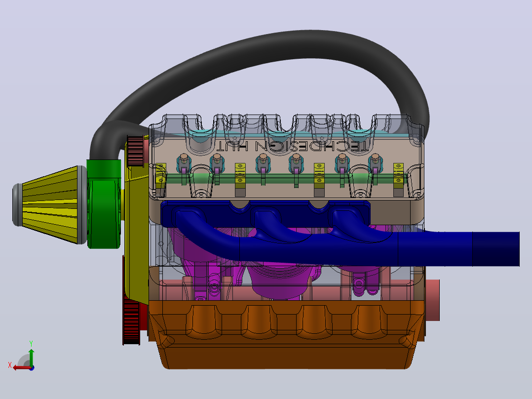Select the lower red toothed crank pulley

131,321
